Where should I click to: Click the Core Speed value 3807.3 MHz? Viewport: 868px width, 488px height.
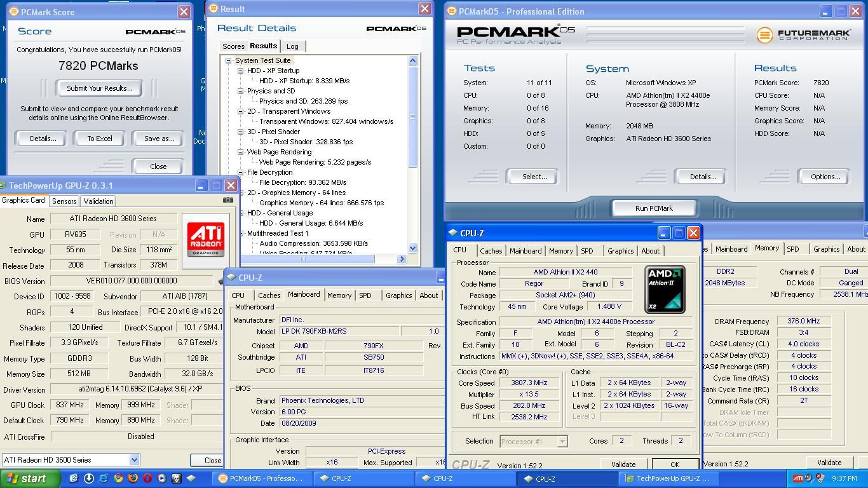(x=529, y=383)
